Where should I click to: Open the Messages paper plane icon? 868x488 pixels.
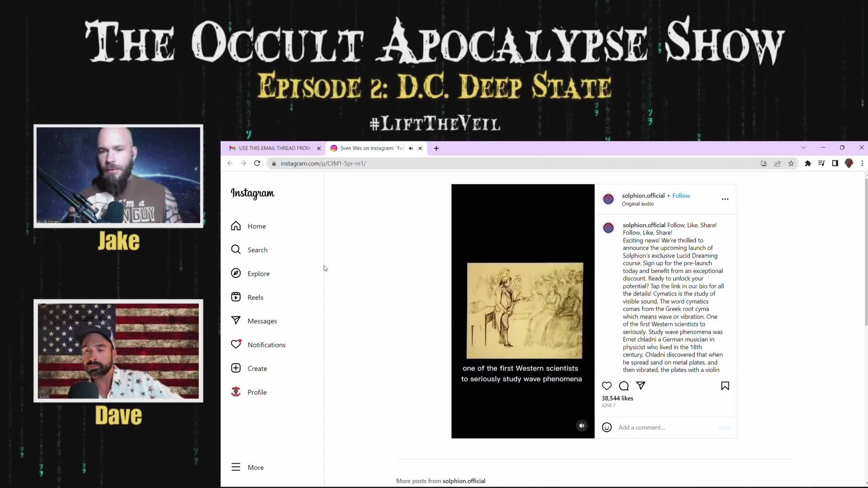tap(236, 320)
